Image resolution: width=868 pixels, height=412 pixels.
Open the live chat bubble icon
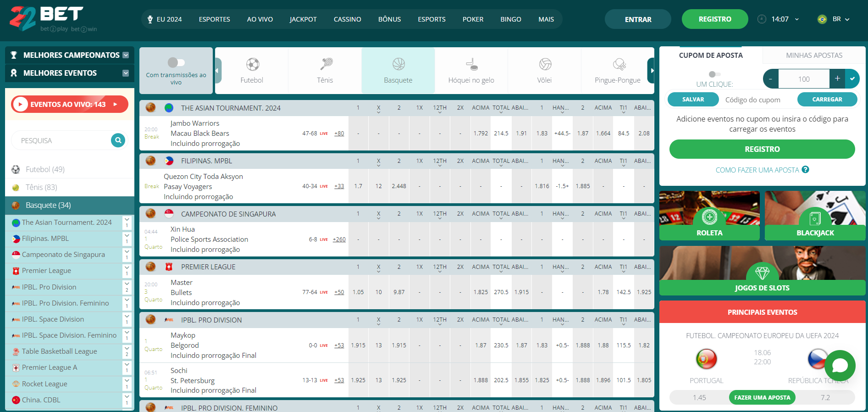pos(840,366)
